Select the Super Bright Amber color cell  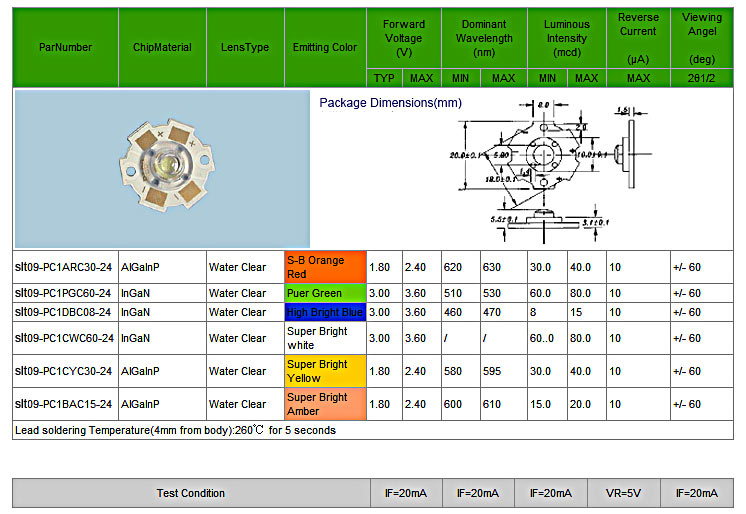tap(325, 404)
